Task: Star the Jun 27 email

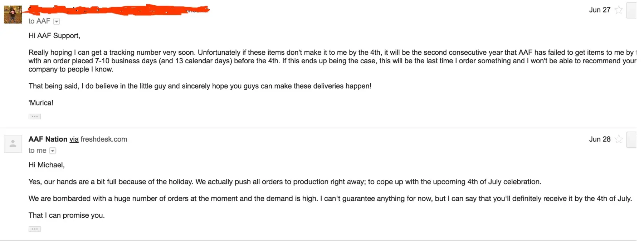Action: [x=619, y=10]
